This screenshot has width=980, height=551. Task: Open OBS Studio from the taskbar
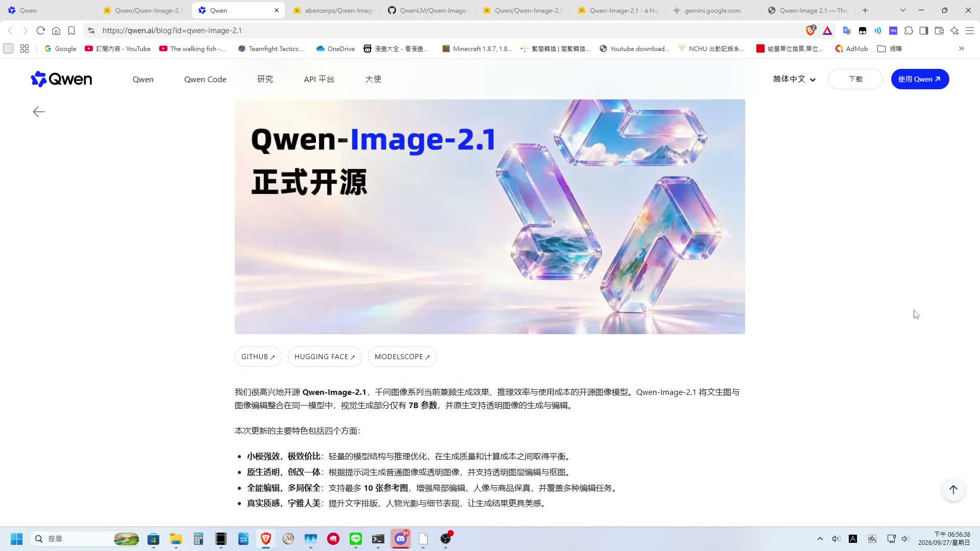[446, 539]
